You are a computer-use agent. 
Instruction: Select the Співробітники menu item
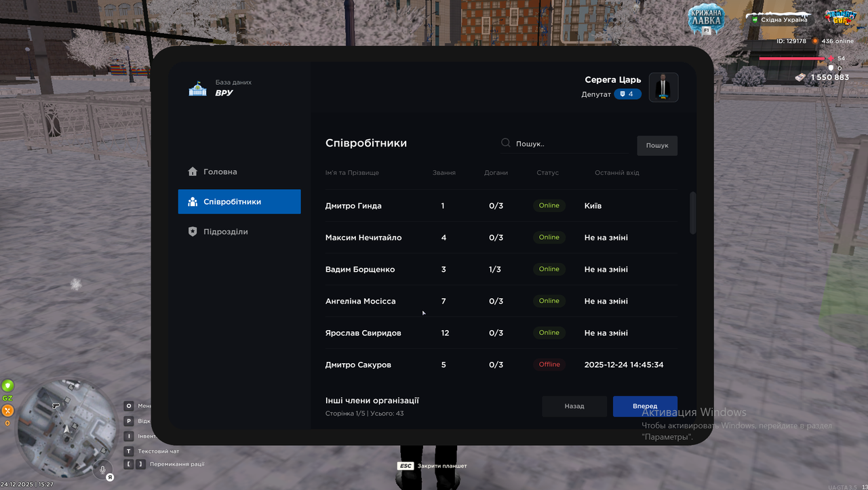pyautogui.click(x=239, y=201)
